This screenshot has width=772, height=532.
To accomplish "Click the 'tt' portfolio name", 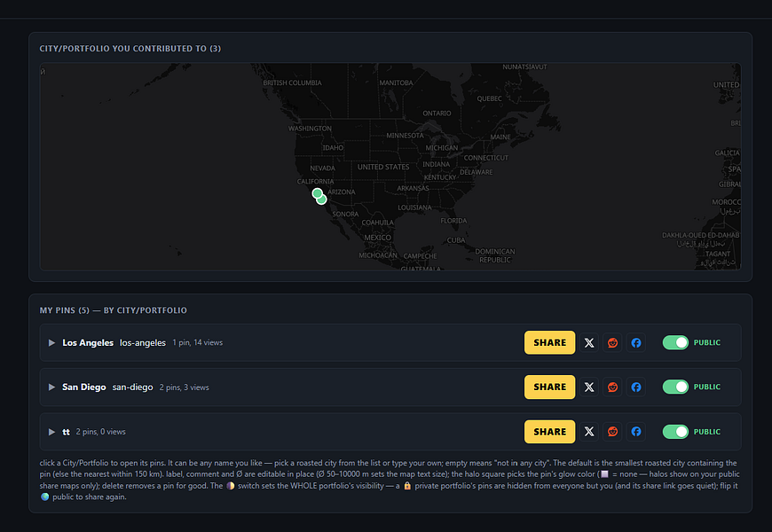I will (66, 432).
